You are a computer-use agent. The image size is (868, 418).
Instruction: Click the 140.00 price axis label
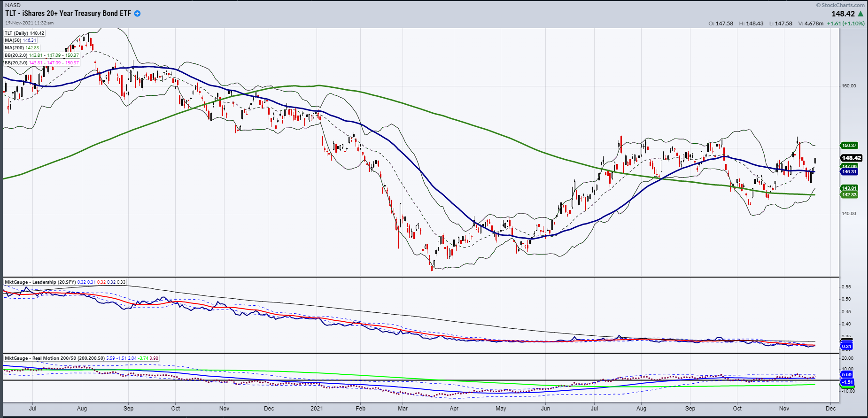click(849, 214)
